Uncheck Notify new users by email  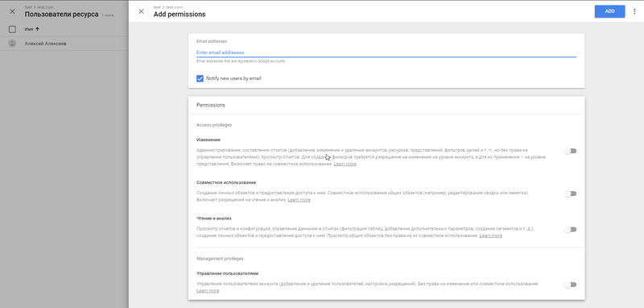[200, 78]
